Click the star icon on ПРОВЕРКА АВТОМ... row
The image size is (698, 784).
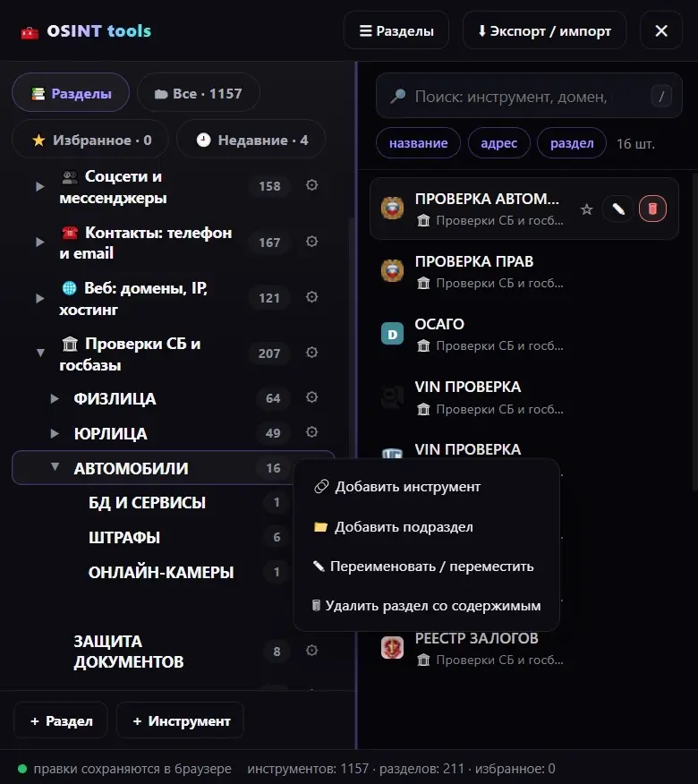pos(586,209)
